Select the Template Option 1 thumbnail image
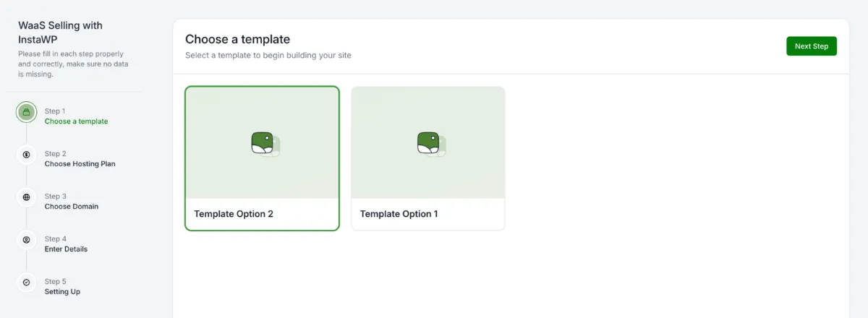The width and height of the screenshot is (868, 318). (428, 143)
